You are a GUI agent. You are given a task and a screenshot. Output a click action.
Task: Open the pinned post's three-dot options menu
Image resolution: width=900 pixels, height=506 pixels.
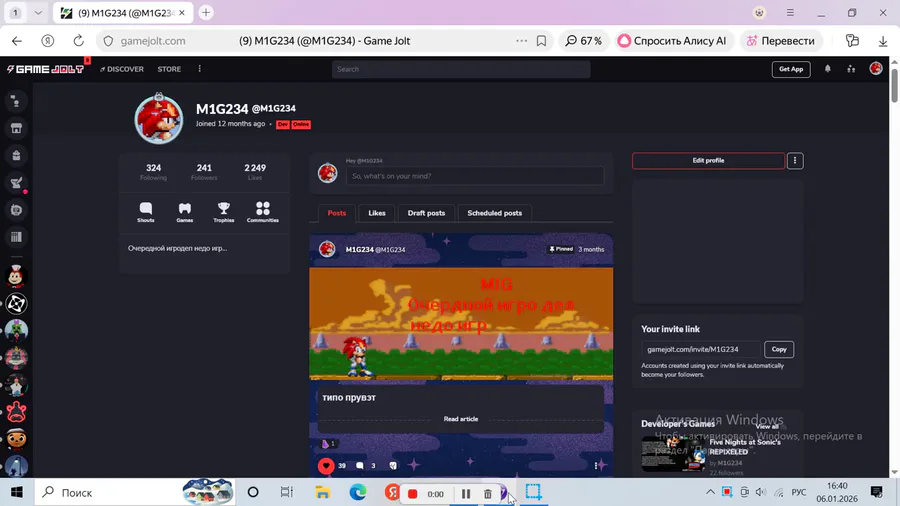(596, 465)
